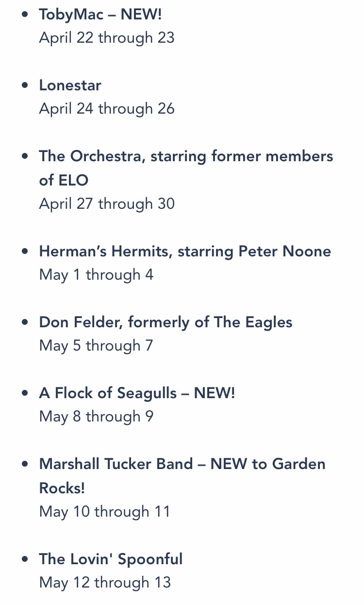Select the April 24 through 26 text
364x605 pixels.
click(x=107, y=109)
